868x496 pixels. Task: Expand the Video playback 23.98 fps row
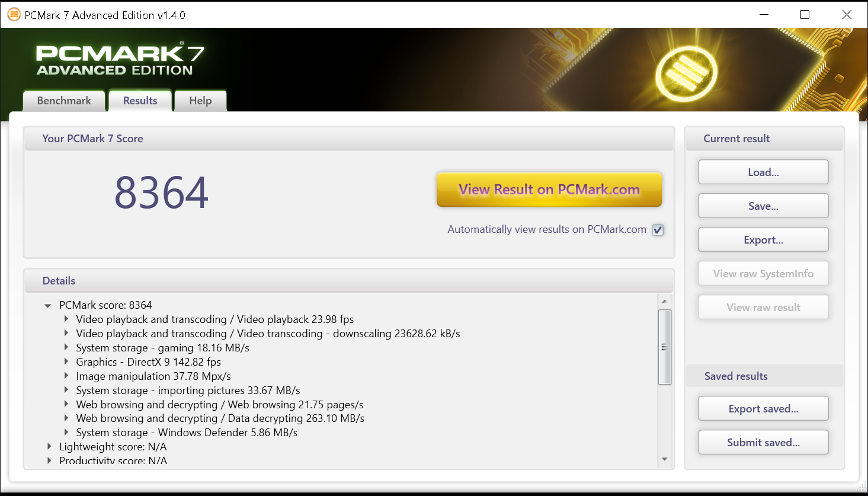point(66,319)
